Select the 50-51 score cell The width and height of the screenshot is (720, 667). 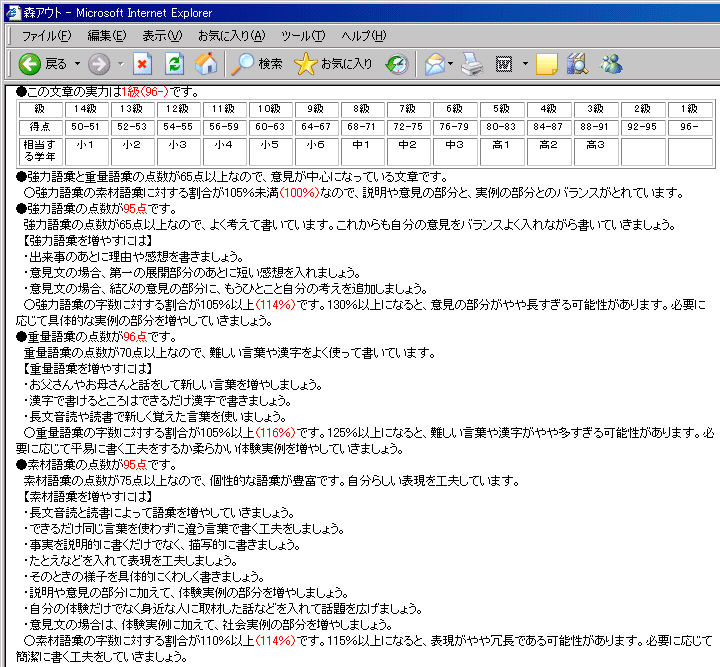(87, 127)
